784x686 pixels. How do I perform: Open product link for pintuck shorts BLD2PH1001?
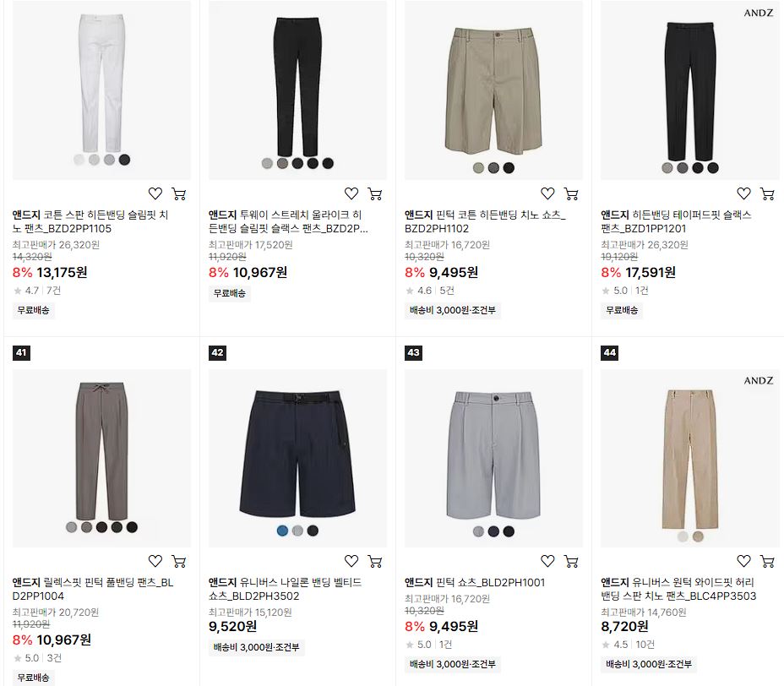pyautogui.click(x=475, y=582)
